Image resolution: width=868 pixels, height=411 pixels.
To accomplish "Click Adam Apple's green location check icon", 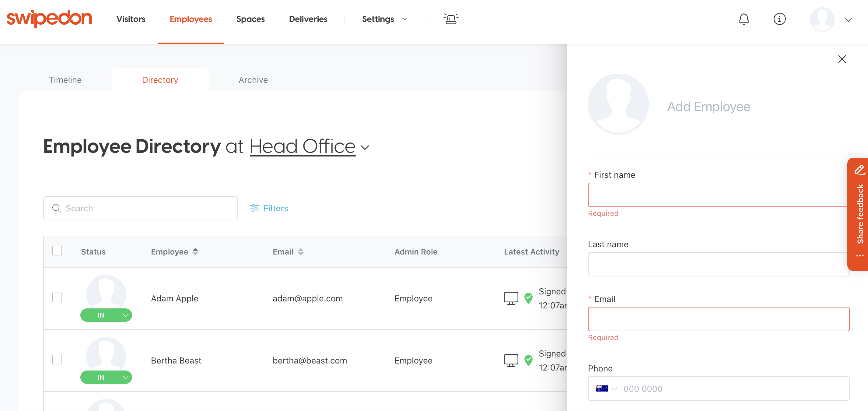I will pos(528,298).
